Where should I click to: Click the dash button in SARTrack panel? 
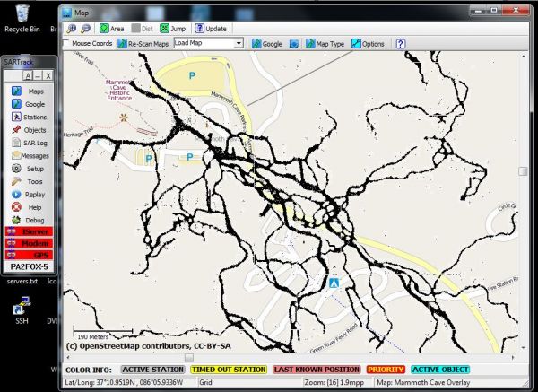(x=38, y=76)
